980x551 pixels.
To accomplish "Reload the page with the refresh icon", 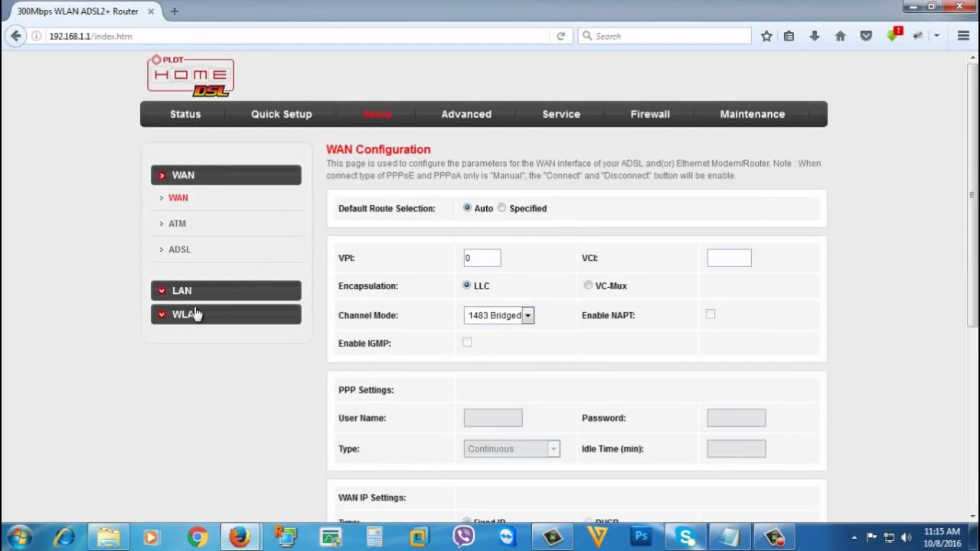I will (560, 36).
